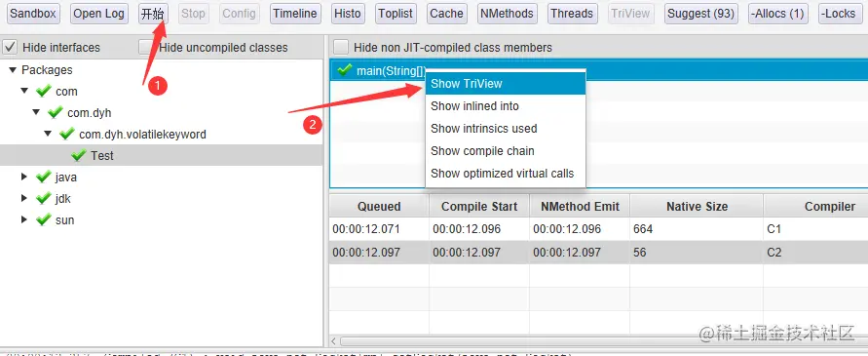Click green checkmark beside java package
This screenshot has height=356, width=868.
(x=44, y=177)
